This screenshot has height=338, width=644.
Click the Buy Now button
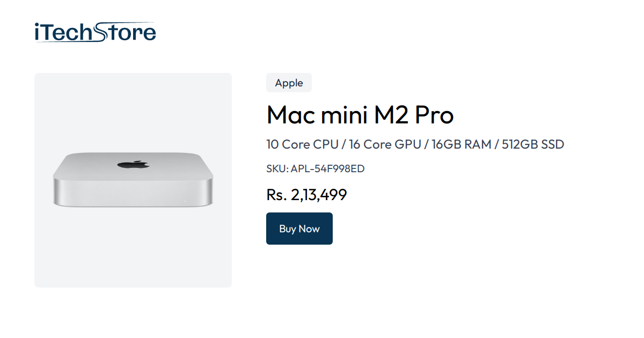[299, 228]
